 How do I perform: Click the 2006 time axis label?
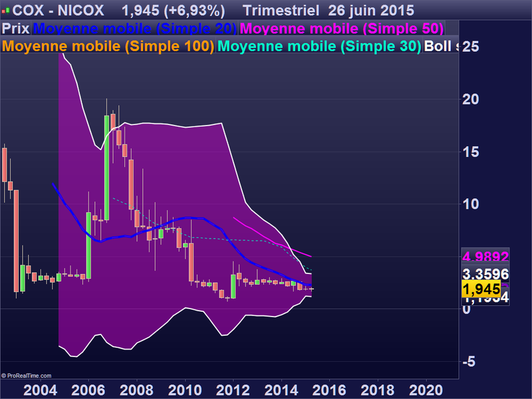click(88, 390)
